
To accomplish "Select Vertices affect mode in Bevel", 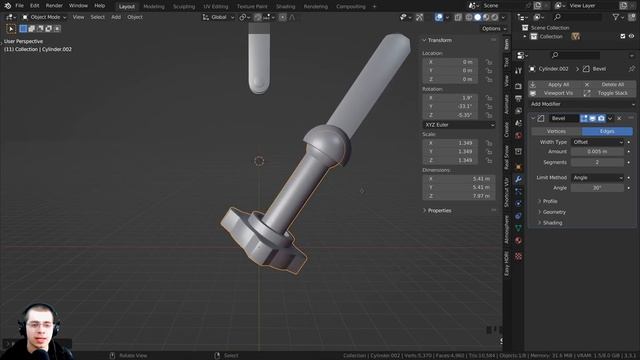I will tap(556, 131).
